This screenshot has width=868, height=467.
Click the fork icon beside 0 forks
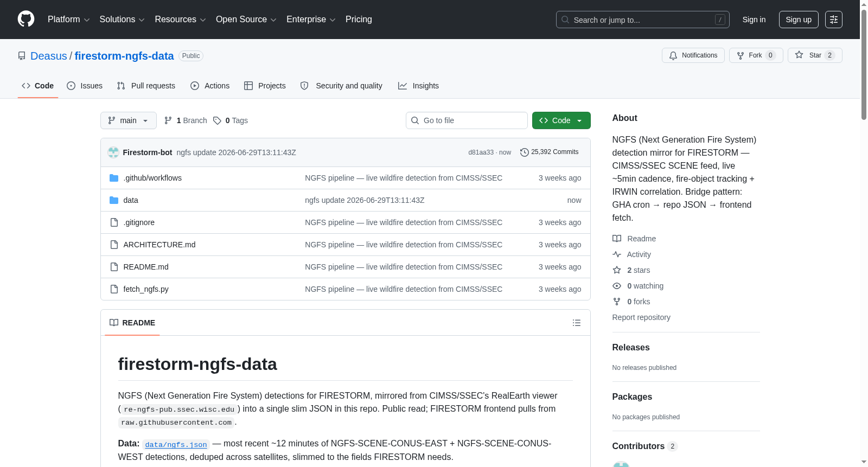point(617,302)
